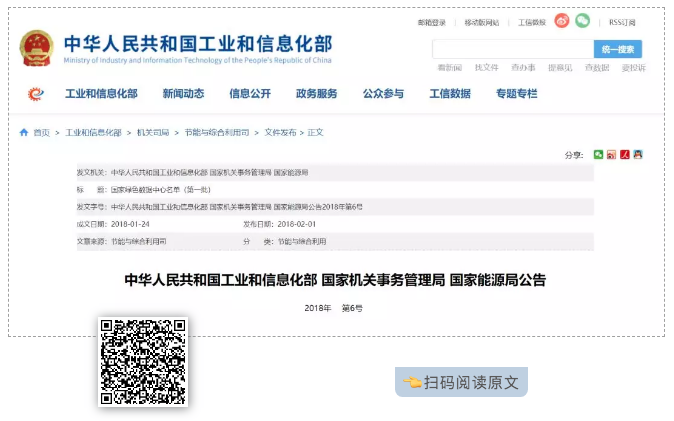Screen dimensions: 674x421
Task: Click the green WeChat icon in header
Action: coord(582,21)
